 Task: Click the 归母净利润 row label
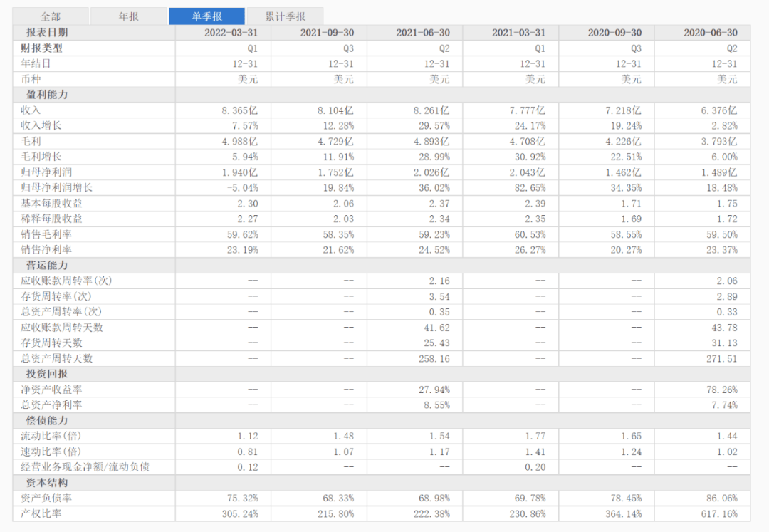(43, 172)
